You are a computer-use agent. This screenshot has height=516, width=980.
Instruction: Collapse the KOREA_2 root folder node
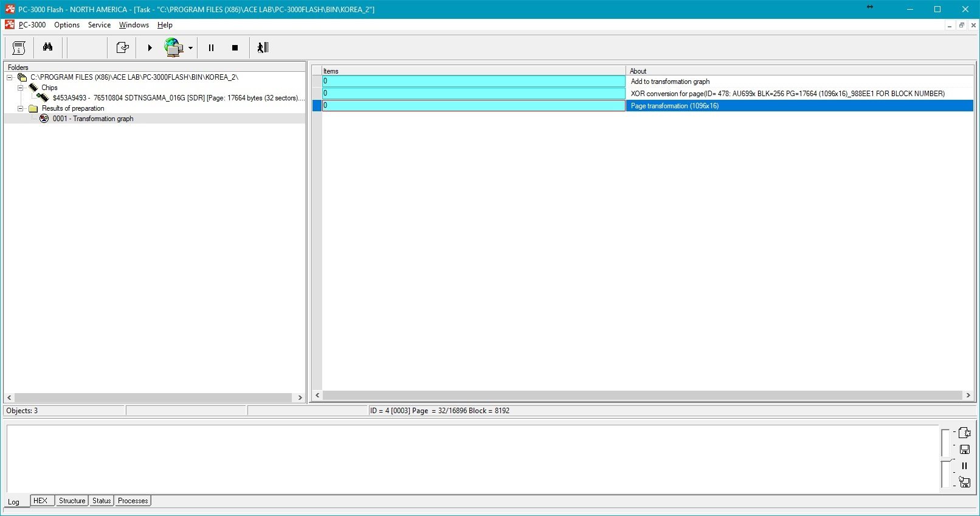point(10,77)
